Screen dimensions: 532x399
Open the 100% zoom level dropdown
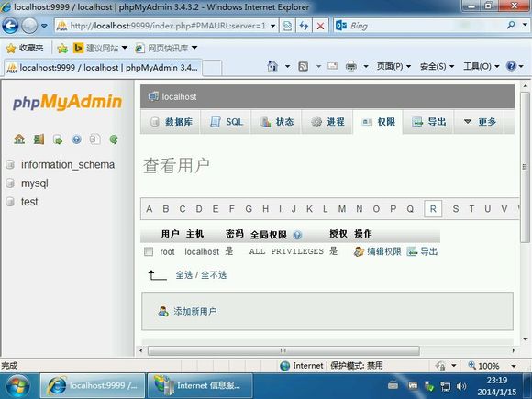(x=514, y=366)
